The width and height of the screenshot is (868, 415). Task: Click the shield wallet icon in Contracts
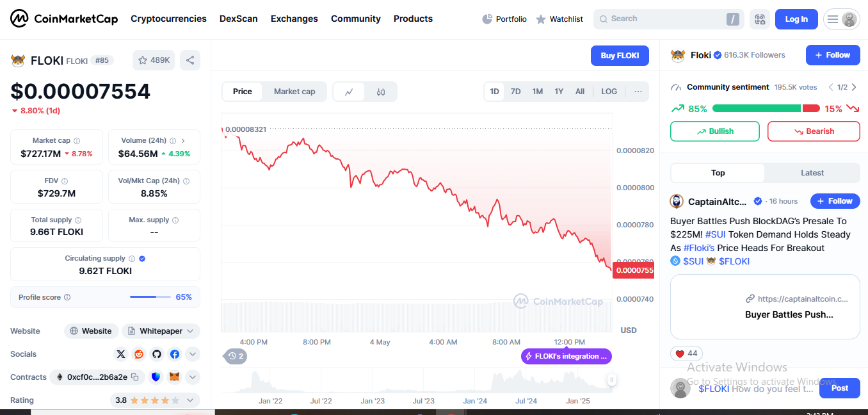coord(156,377)
